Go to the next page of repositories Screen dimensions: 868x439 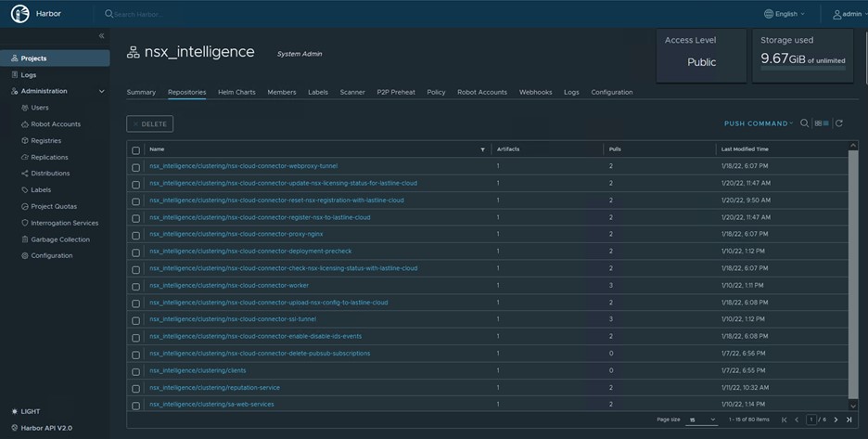[x=836, y=420]
